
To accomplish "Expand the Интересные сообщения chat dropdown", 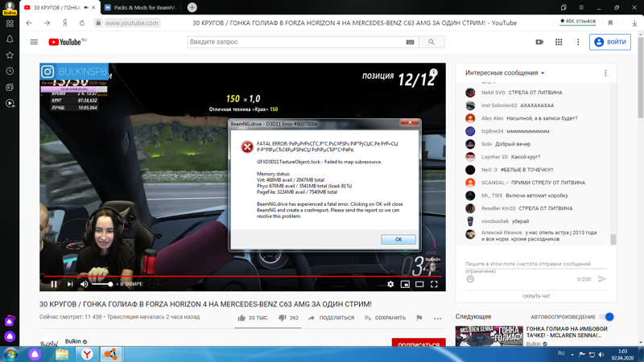I will 505,72.
